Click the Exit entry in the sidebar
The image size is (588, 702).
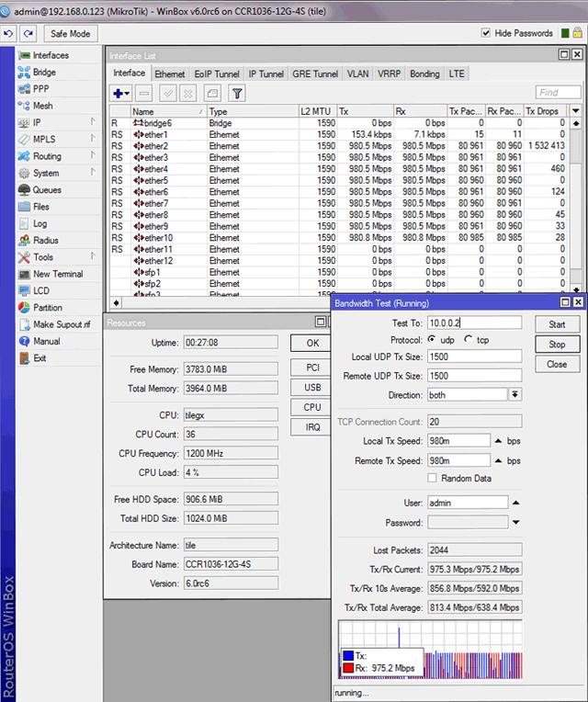[x=40, y=358]
